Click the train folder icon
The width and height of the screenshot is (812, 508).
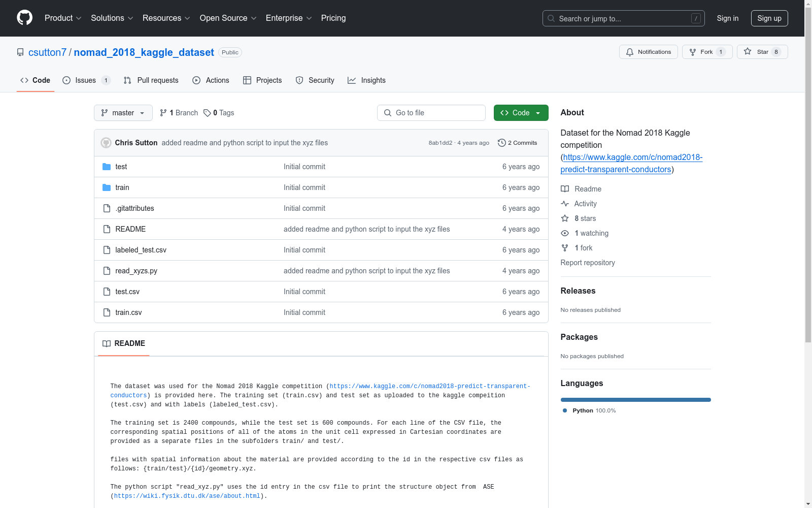pos(107,187)
